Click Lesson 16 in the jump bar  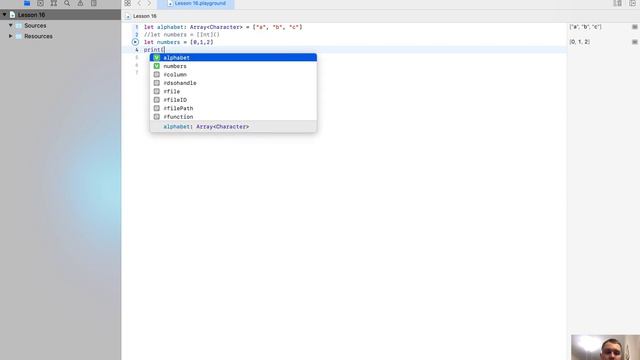[145, 16]
